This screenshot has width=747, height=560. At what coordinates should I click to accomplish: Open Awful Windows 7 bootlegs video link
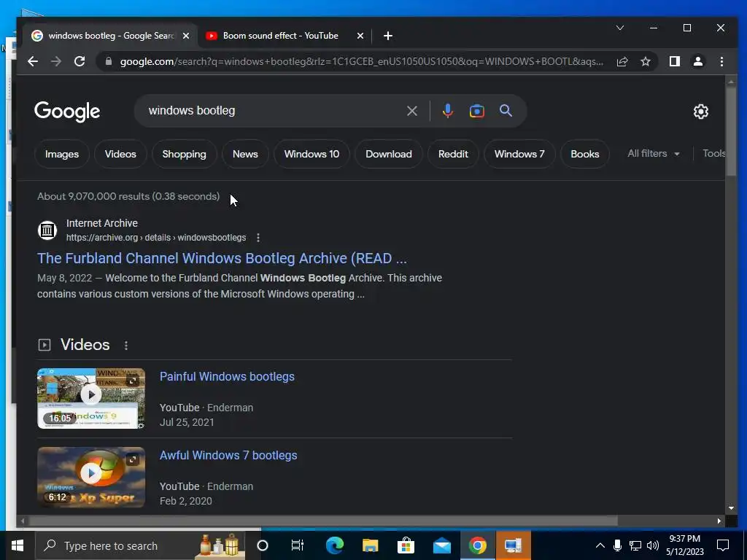pyautogui.click(x=228, y=455)
